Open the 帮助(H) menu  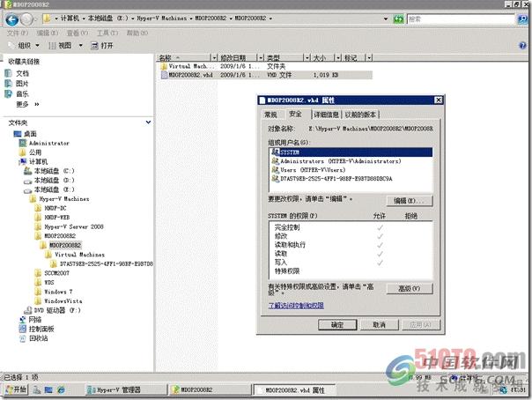pyautogui.click(x=137, y=33)
